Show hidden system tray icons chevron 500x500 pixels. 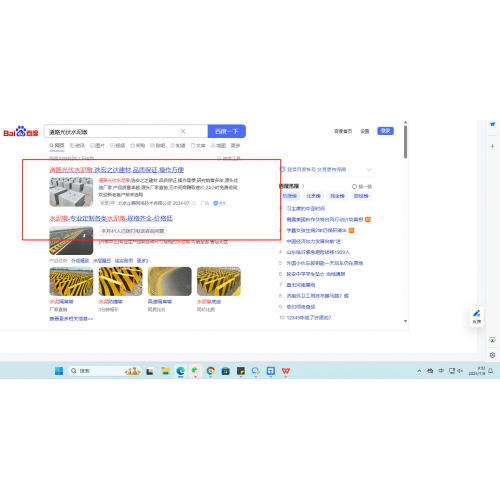point(419,371)
